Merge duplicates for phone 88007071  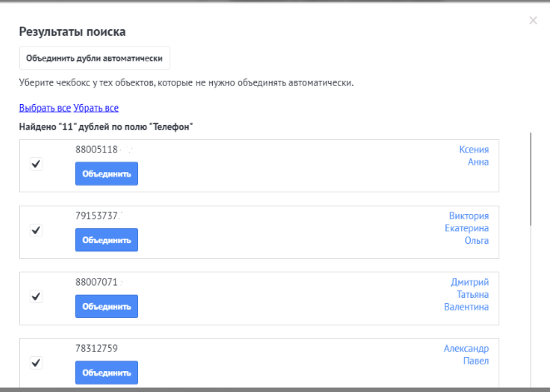pos(107,306)
